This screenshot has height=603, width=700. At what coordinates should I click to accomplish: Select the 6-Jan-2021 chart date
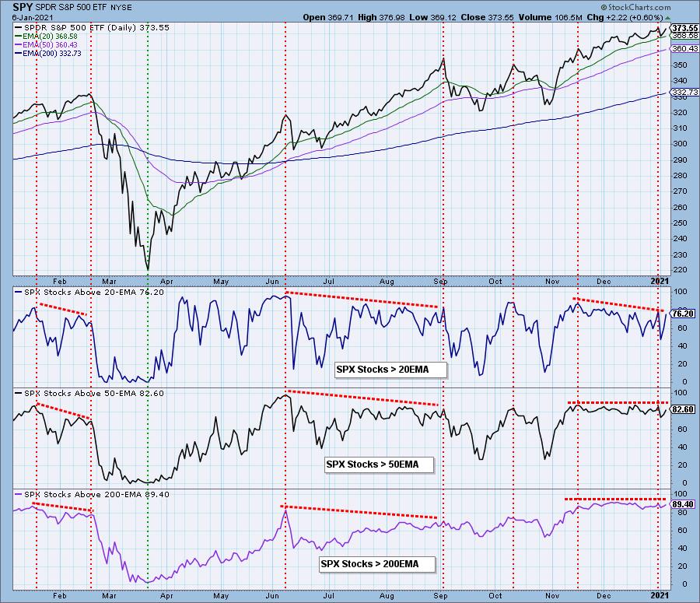tap(33, 17)
